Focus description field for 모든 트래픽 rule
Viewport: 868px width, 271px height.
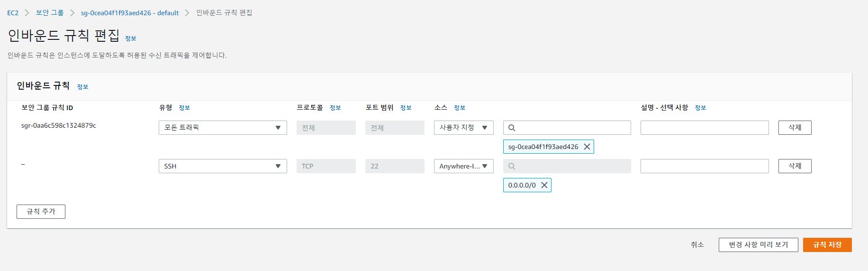pyautogui.click(x=705, y=128)
